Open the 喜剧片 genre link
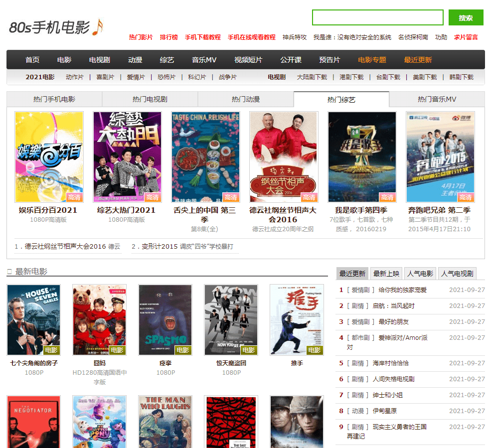Viewport: 488px width, 448px height. click(x=105, y=77)
